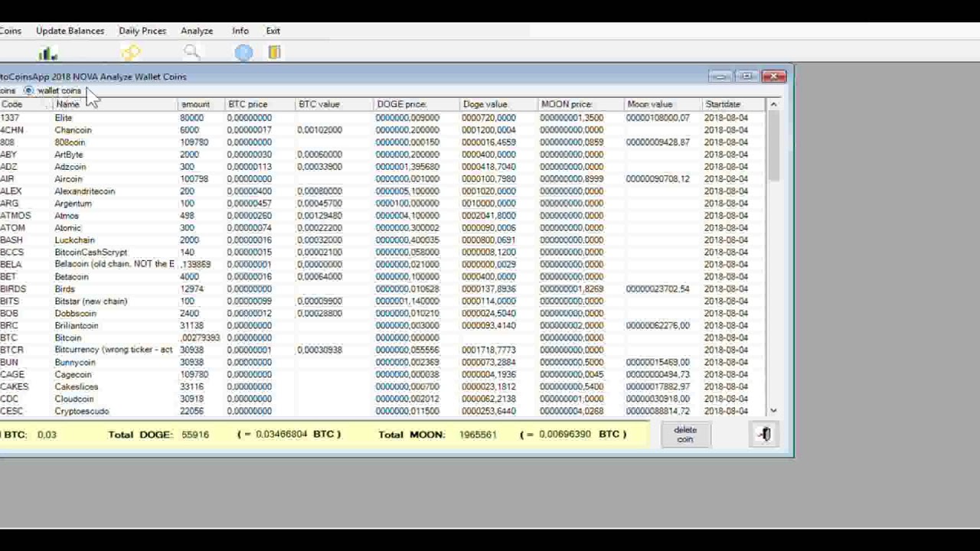Click the Bitcurrency (wrong ticker) row
This screenshot has height=551, width=980.
click(383, 350)
